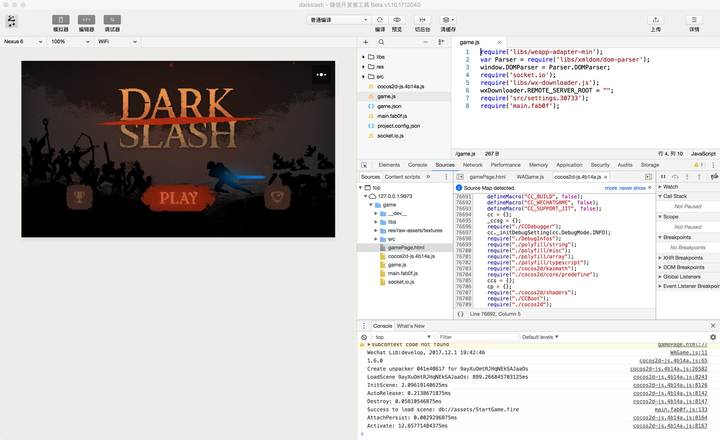Click the preview eye icon
Image resolution: width=720 pixels, height=440 pixels.
coord(397,20)
